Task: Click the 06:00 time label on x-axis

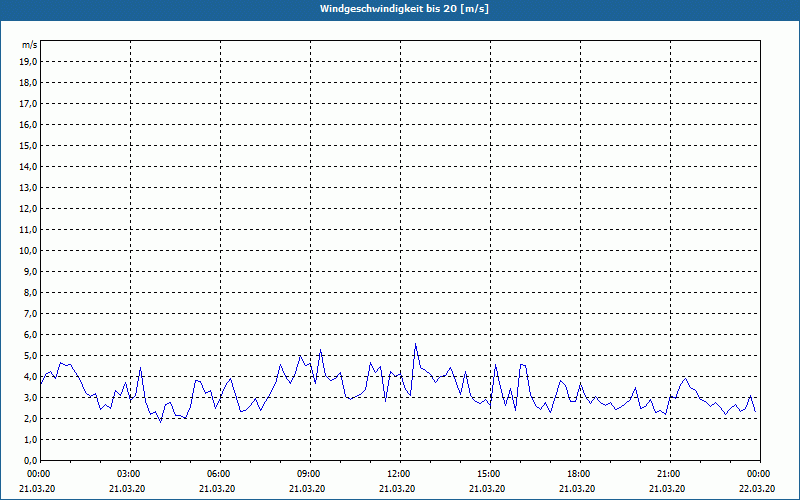Action: pos(218,474)
